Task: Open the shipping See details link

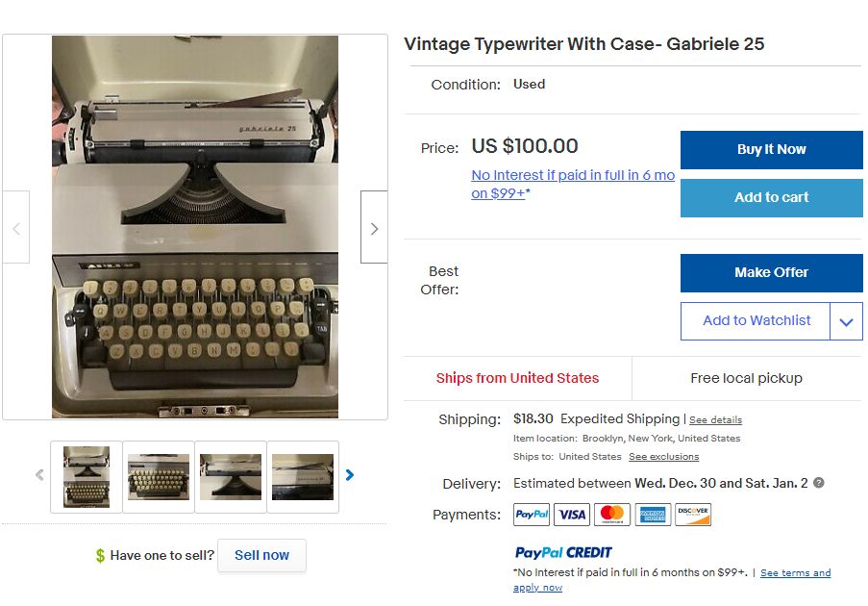Action: tap(715, 420)
